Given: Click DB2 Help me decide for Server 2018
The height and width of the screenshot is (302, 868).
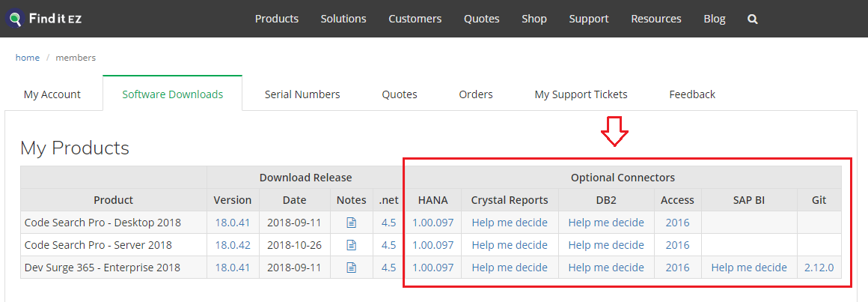Looking at the screenshot, I should [x=606, y=245].
